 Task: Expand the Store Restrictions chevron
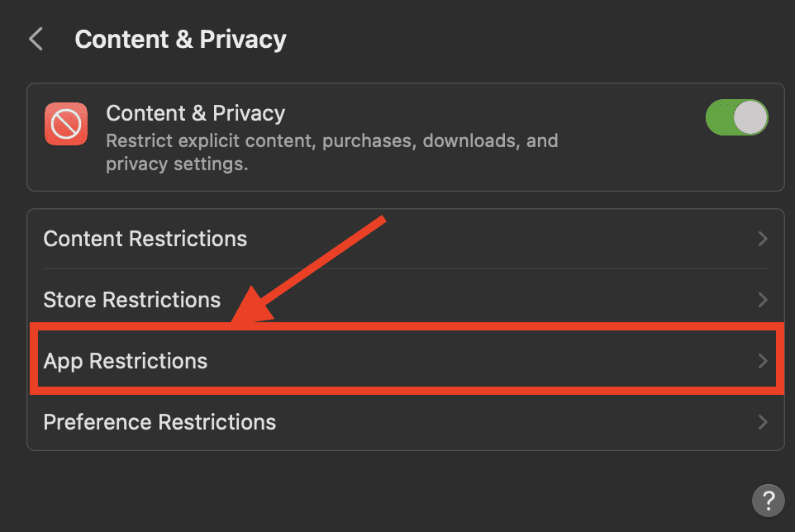(763, 299)
